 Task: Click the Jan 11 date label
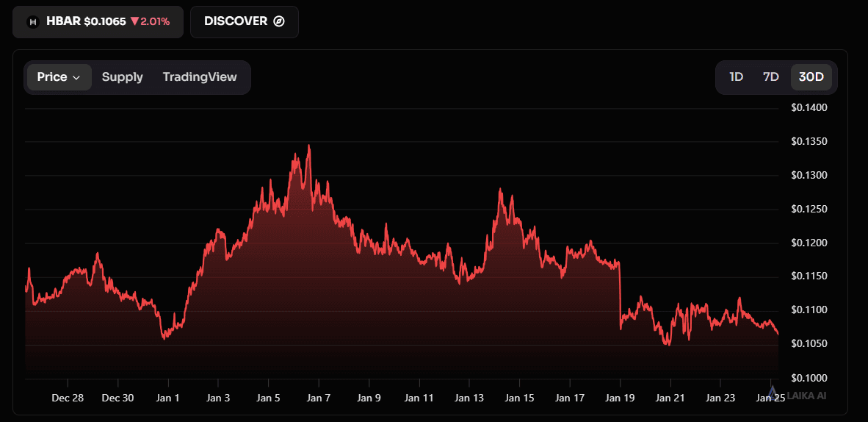click(419, 398)
